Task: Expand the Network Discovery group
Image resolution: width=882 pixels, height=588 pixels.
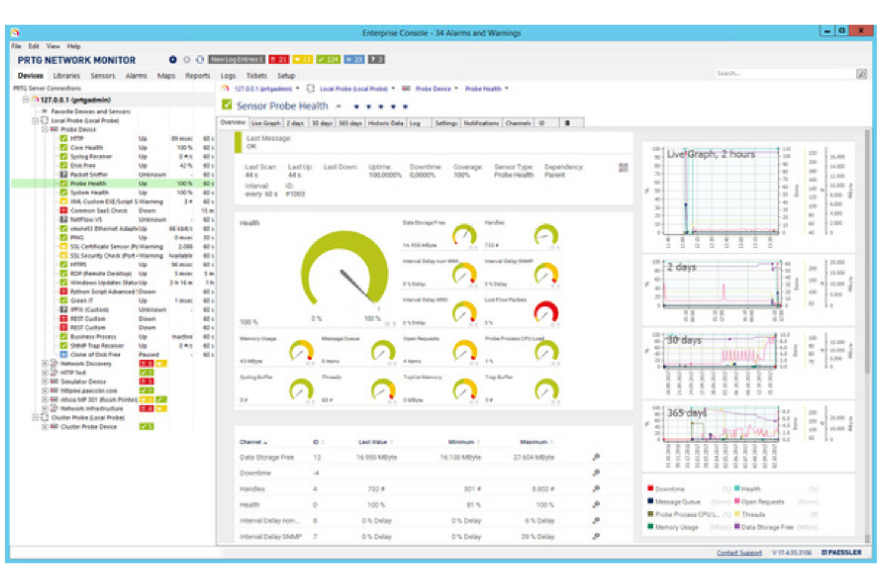Action: [x=44, y=363]
